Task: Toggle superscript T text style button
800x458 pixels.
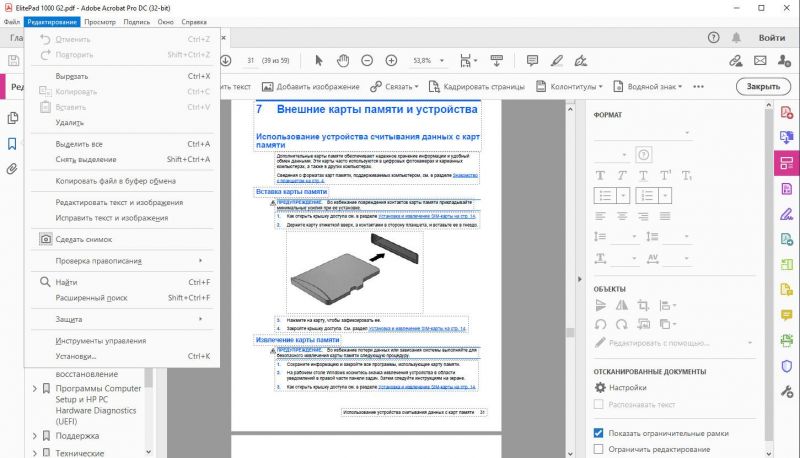Action: (x=665, y=176)
